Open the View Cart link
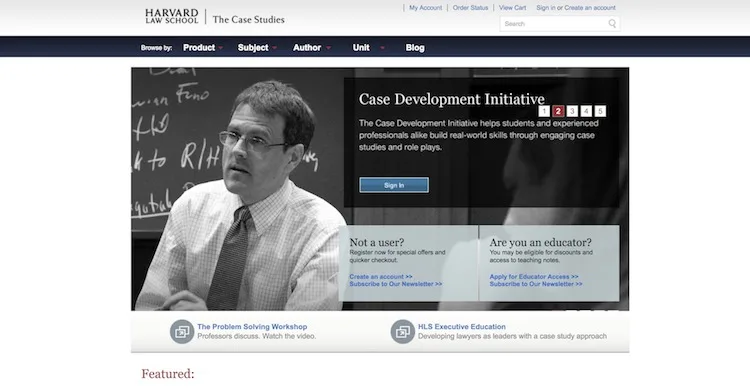Viewport: 750px width, 390px height. click(512, 8)
